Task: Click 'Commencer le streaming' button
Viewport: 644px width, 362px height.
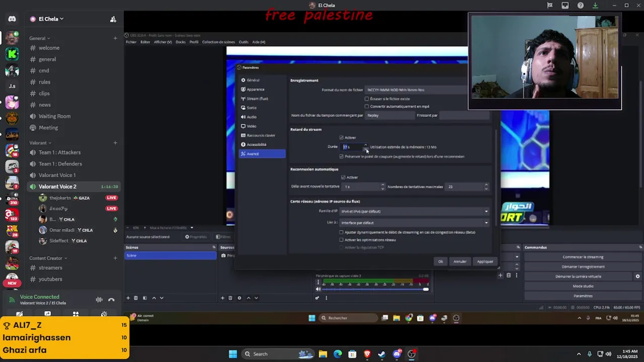Action: tap(583, 257)
